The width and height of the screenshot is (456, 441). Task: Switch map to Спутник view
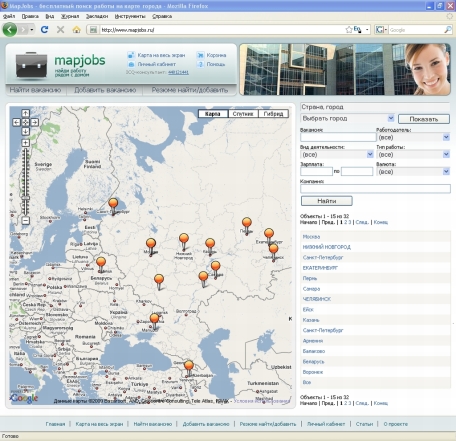click(243, 114)
